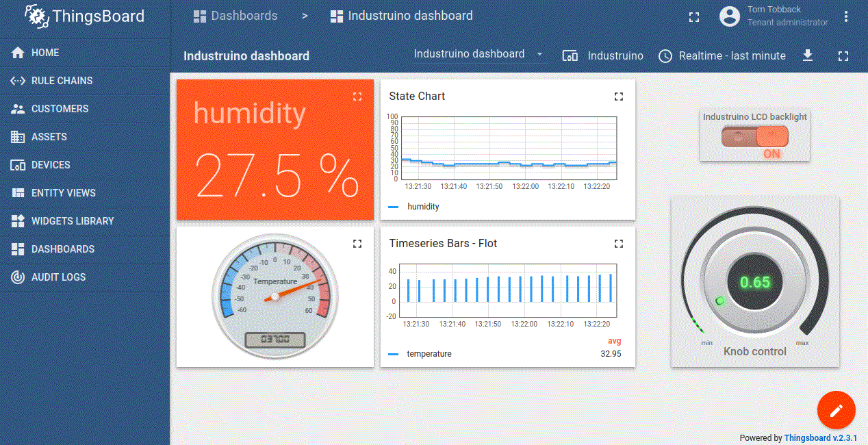
Task: Open Rule Chains from the sidebar
Action: coord(62,81)
